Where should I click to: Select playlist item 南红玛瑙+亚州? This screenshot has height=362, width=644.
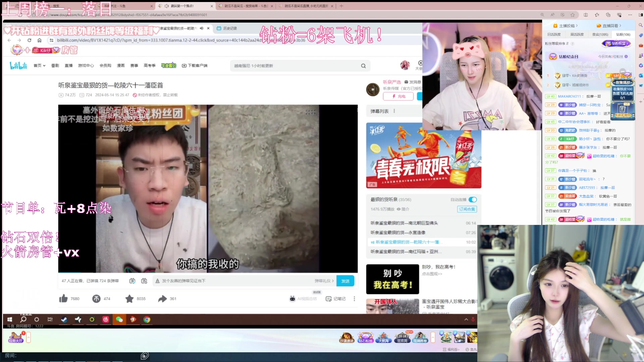click(x=423, y=252)
